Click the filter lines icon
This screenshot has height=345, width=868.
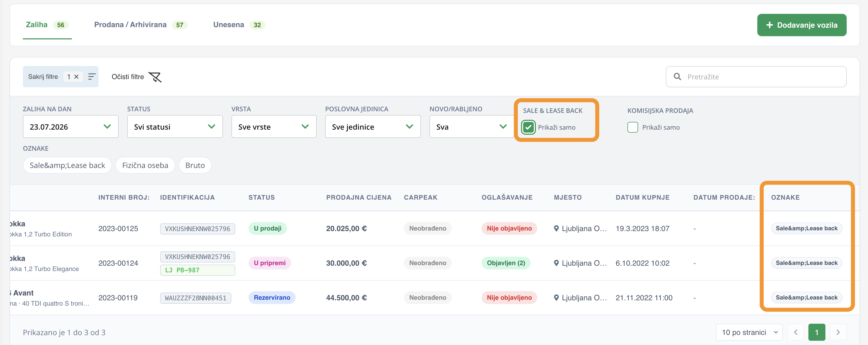click(92, 77)
